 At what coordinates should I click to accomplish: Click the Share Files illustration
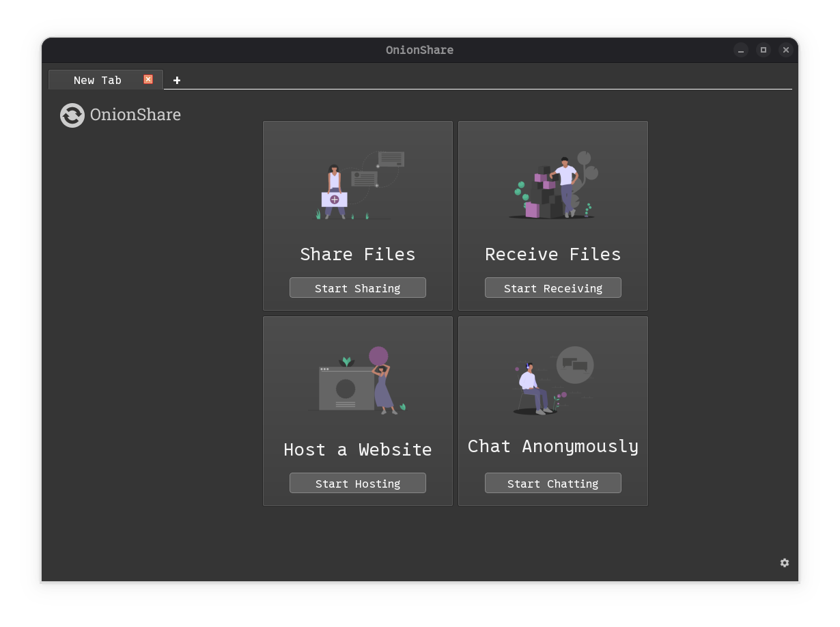tap(358, 184)
